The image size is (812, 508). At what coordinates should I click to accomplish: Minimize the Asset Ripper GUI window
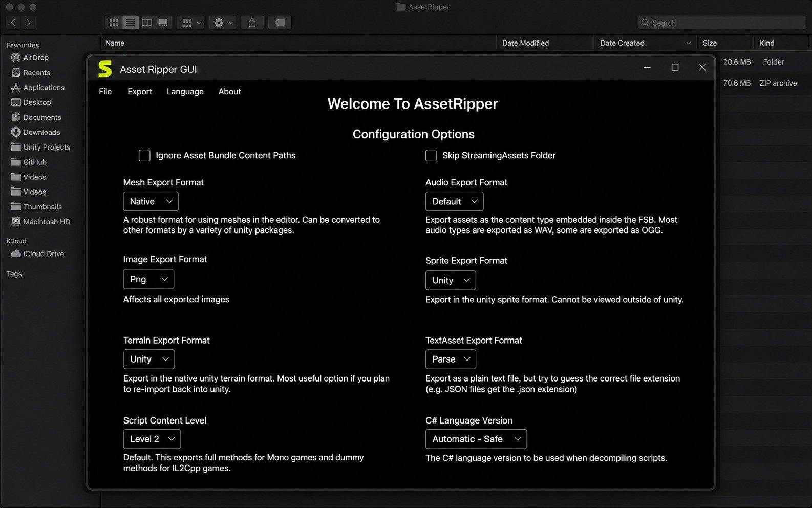(647, 67)
